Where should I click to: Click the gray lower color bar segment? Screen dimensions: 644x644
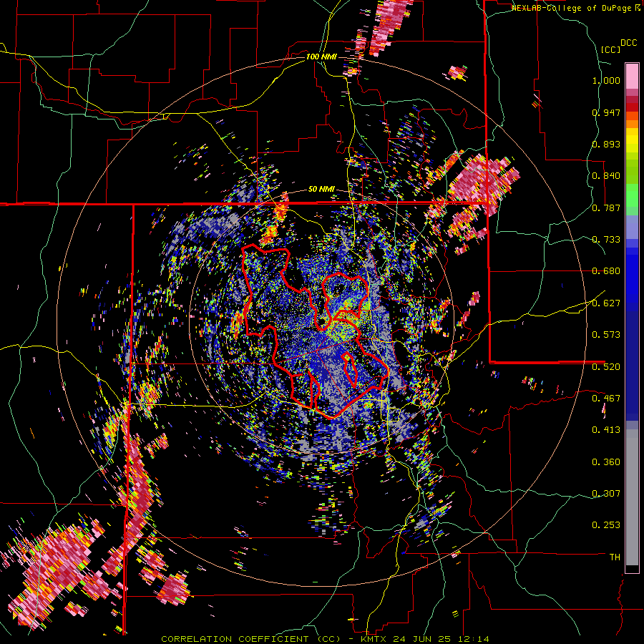[x=632, y=497]
